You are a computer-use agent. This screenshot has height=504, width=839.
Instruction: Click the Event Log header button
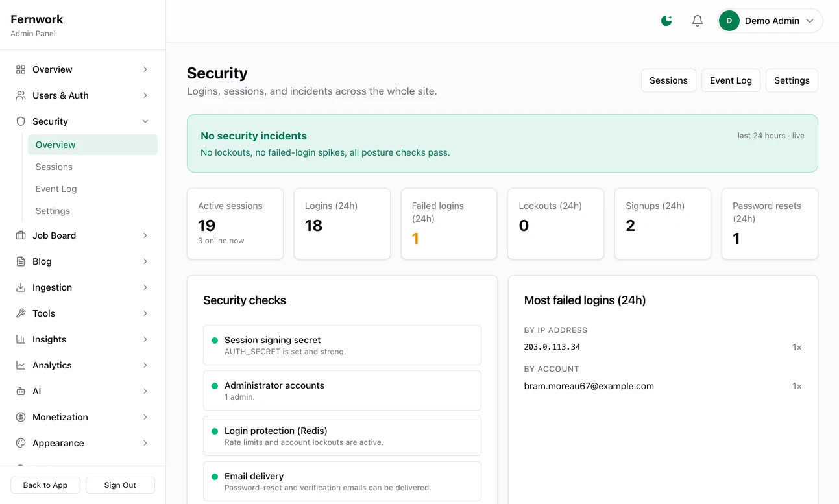731,80
